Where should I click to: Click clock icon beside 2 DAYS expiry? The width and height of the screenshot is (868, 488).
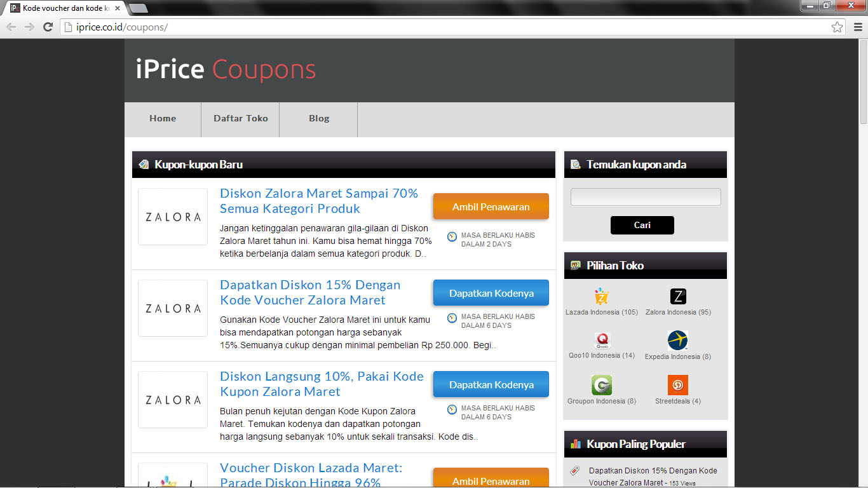click(x=452, y=236)
